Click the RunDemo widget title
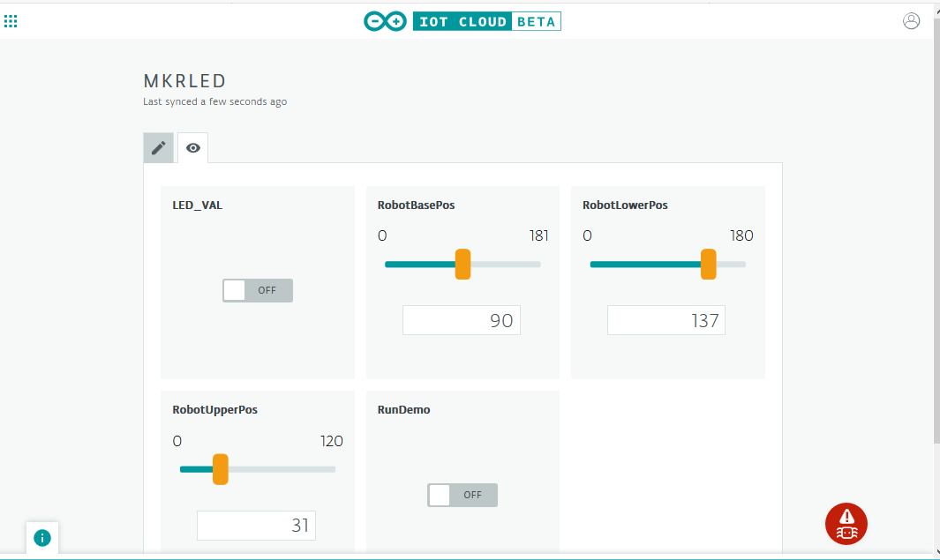The image size is (940, 560). 403,410
